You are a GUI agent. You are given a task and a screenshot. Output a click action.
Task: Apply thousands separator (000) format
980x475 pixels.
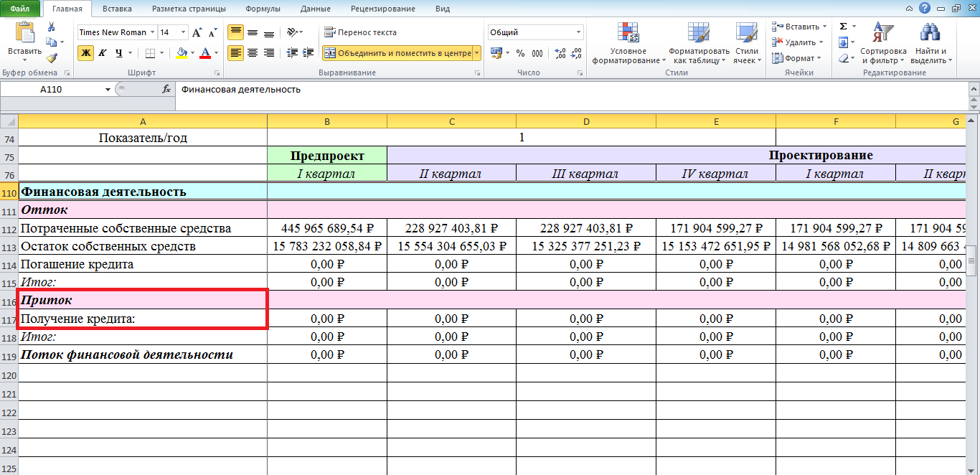[x=538, y=53]
